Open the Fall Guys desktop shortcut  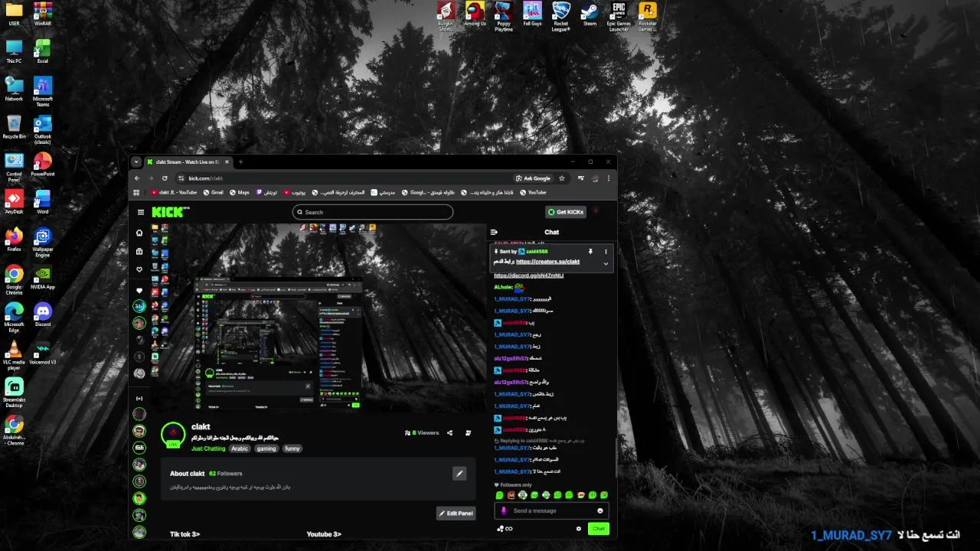532,15
